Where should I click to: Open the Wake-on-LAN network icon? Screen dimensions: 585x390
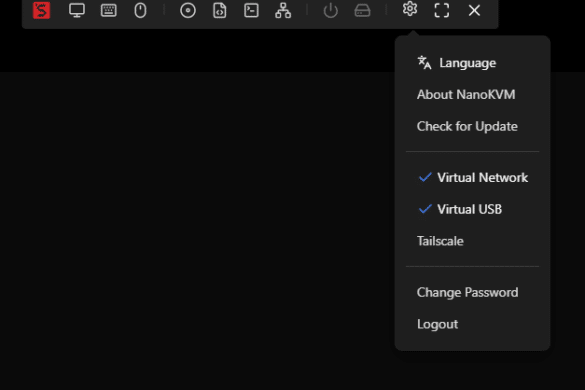tap(283, 10)
